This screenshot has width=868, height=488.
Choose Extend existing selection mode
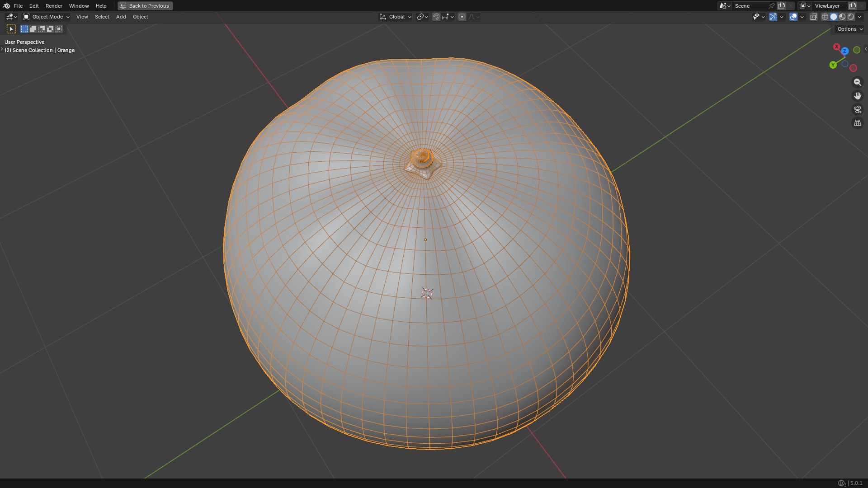click(x=33, y=29)
